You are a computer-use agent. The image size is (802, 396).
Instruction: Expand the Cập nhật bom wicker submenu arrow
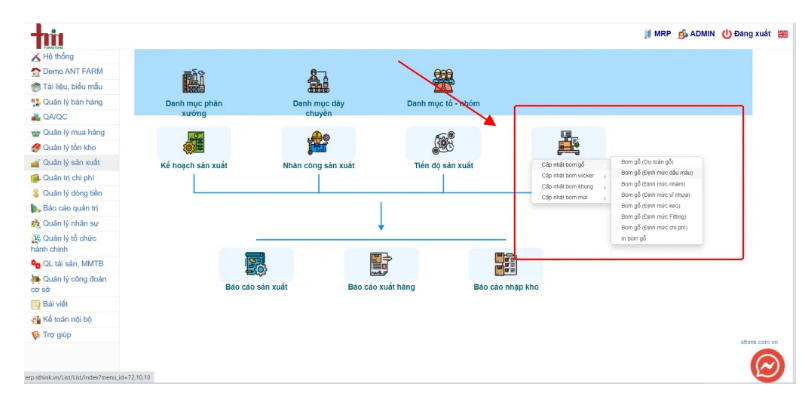(x=606, y=176)
